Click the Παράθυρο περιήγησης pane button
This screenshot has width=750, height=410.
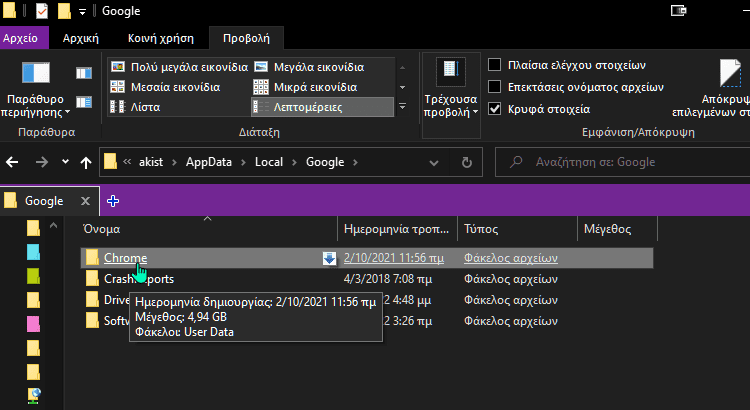(36, 89)
